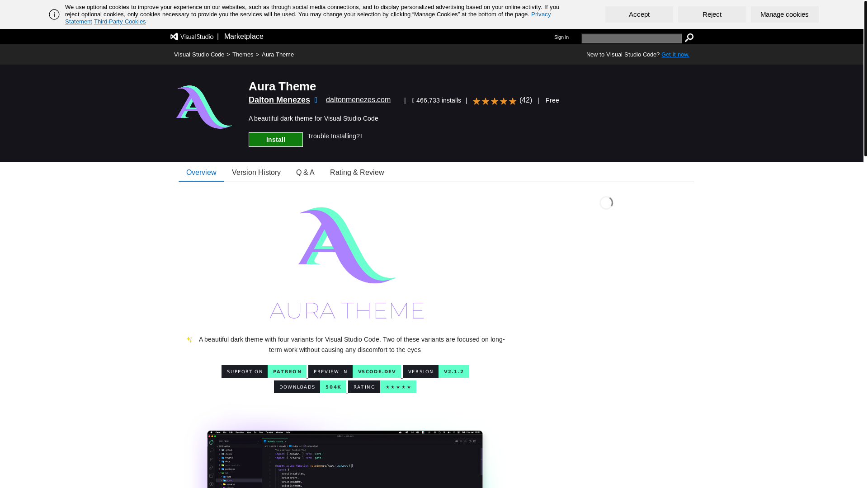Open Manage cookies
The width and height of the screenshot is (868, 488).
coord(785,14)
